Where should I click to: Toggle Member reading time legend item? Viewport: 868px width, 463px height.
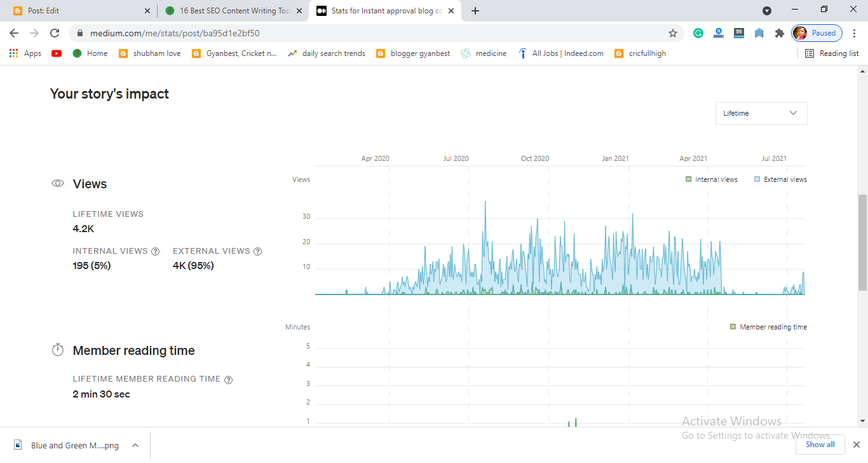(x=768, y=327)
